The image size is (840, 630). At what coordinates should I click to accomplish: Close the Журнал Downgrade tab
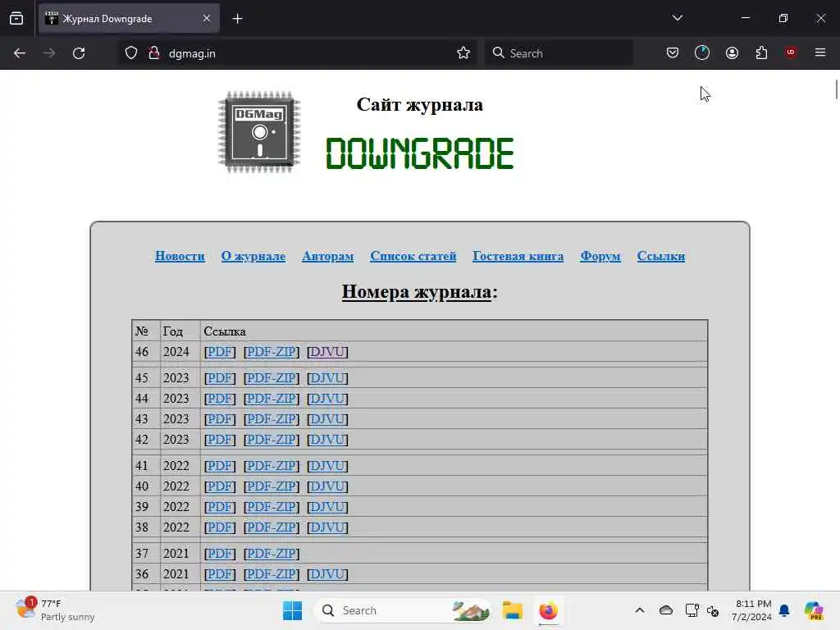207,19
